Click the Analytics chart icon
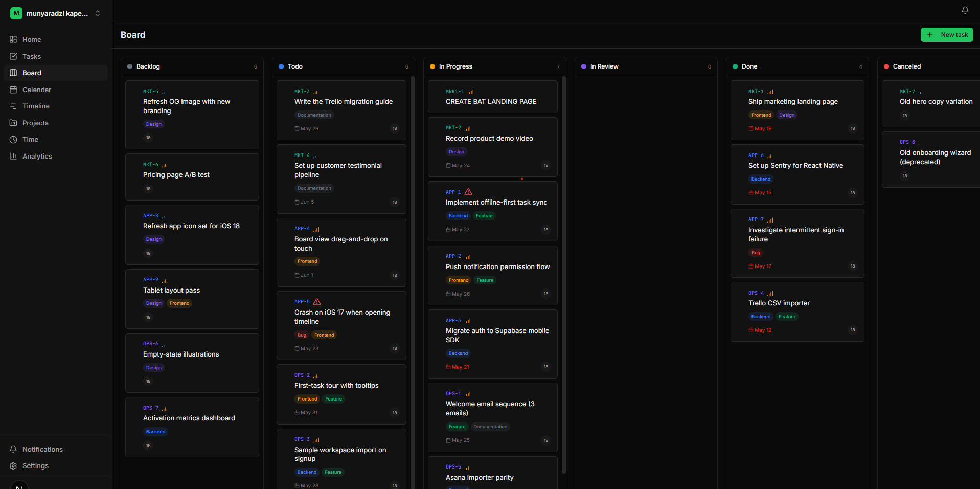Viewport: 980px width, 489px height. [x=13, y=156]
